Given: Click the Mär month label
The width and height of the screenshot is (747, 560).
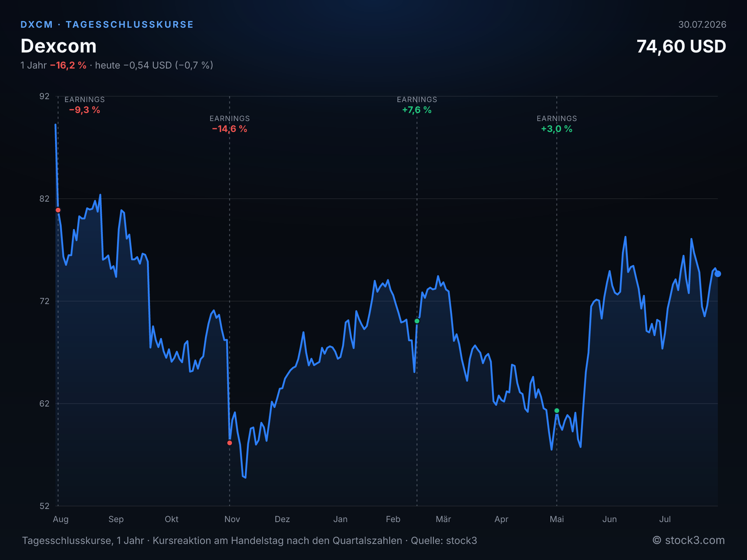Looking at the screenshot, I should point(444,519).
